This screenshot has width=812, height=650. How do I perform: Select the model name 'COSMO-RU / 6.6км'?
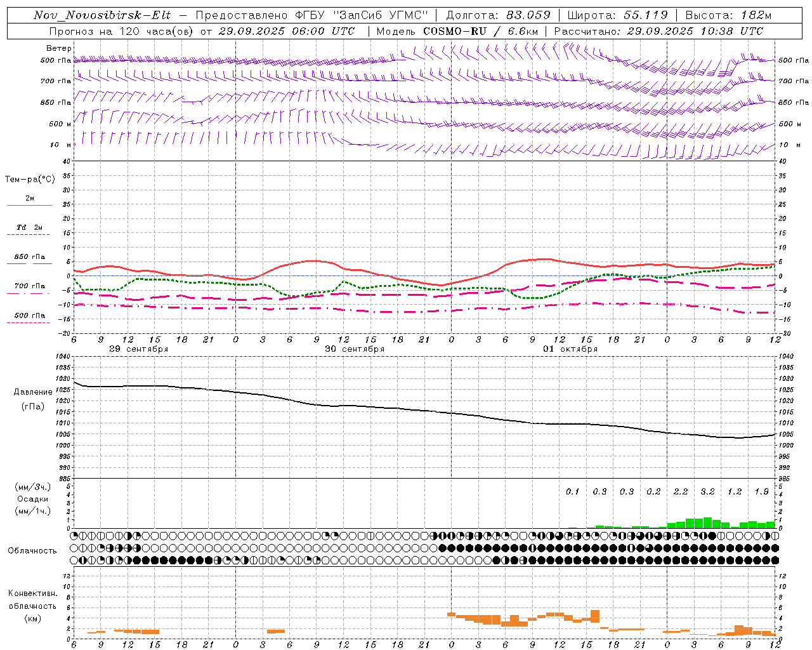point(481,31)
